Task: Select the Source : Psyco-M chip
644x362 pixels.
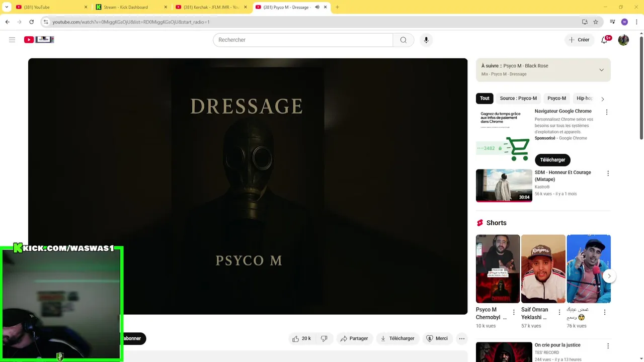Action: [x=518, y=99]
